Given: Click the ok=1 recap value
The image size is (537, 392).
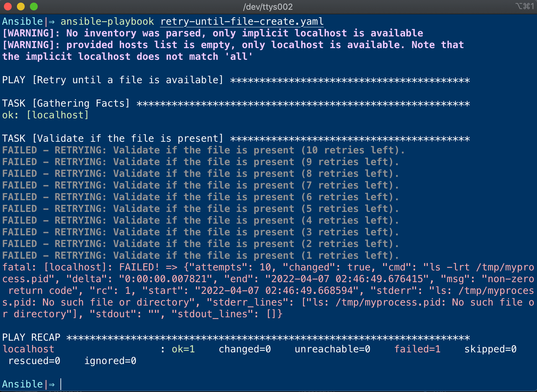Looking at the screenshot, I should pyautogui.click(x=183, y=349).
